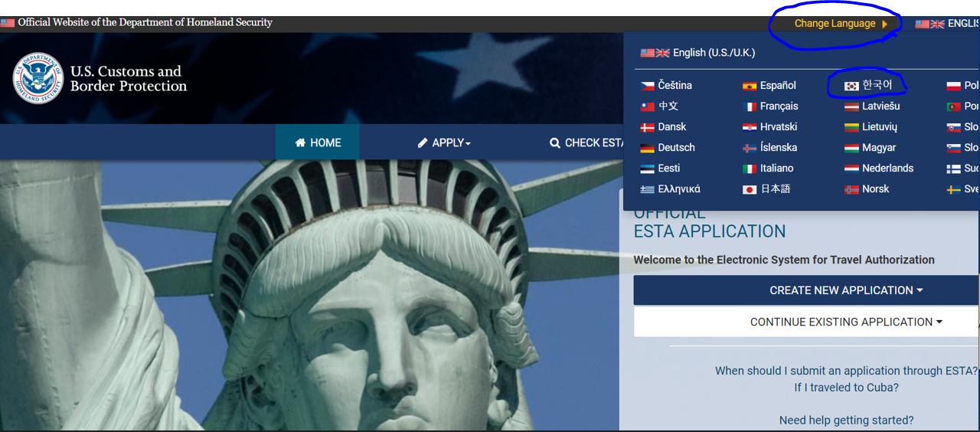Click the Croatian flag icon beside Hrvatski
Screen dimensions: 980x432
pos(750,127)
